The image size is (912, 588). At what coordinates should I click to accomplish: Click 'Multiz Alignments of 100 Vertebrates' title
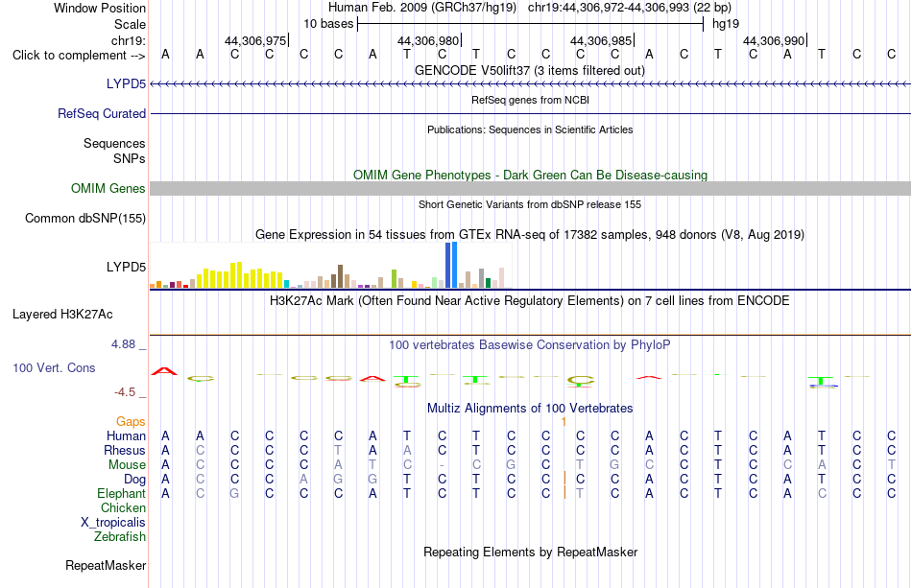pyautogui.click(x=530, y=408)
